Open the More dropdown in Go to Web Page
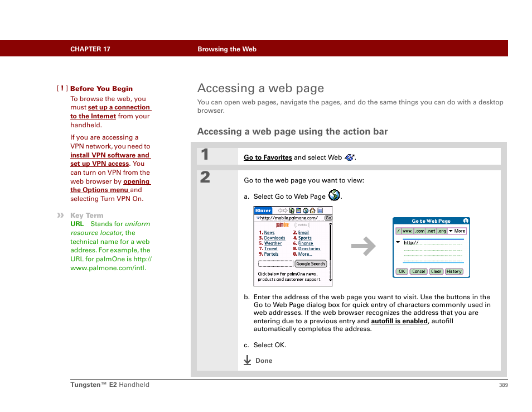 pos(457,231)
